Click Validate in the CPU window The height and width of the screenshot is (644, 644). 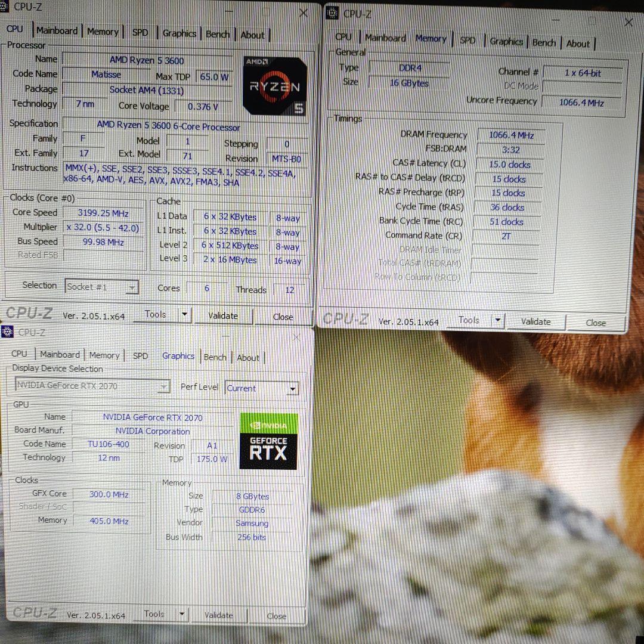(222, 315)
